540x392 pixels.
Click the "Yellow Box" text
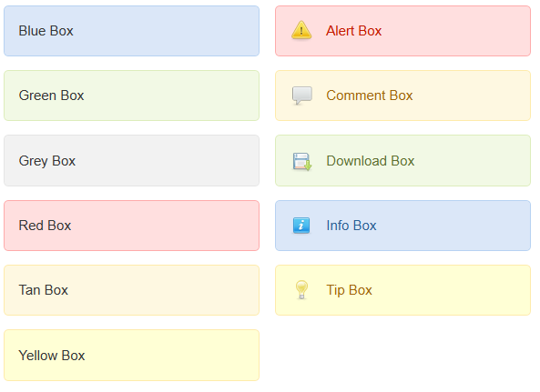click(52, 356)
